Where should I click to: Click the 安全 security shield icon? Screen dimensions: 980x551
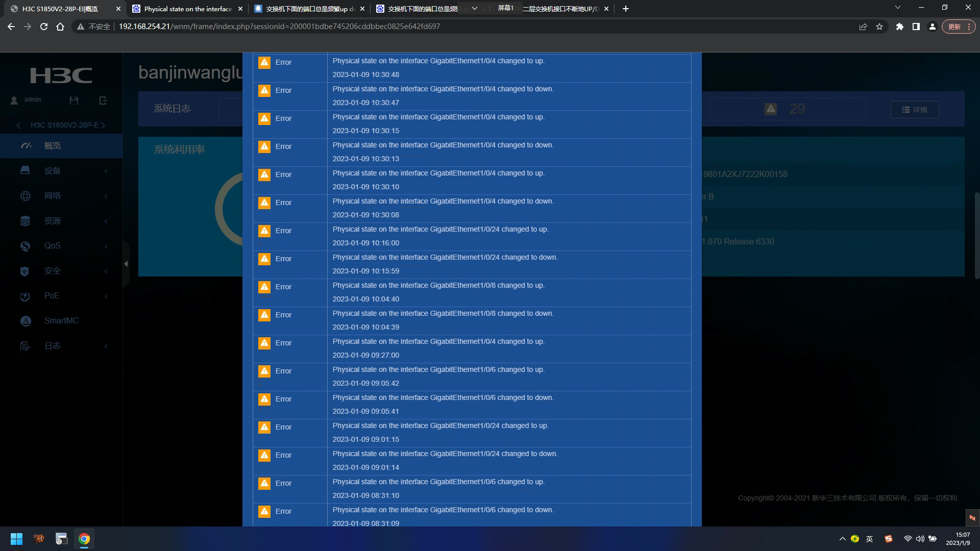[x=24, y=271]
